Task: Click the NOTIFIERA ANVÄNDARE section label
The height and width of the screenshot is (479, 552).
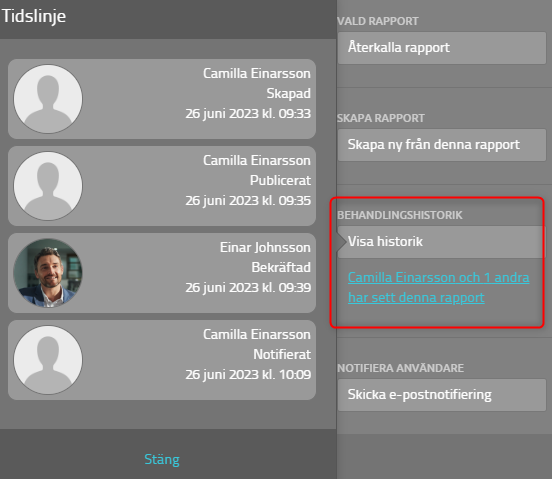Action: click(x=401, y=368)
